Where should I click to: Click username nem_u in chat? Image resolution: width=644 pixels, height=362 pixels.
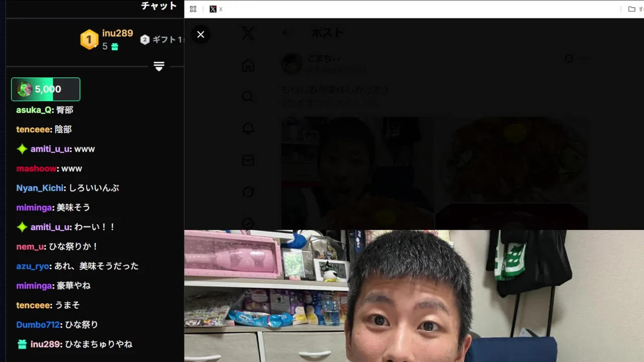[x=30, y=247]
